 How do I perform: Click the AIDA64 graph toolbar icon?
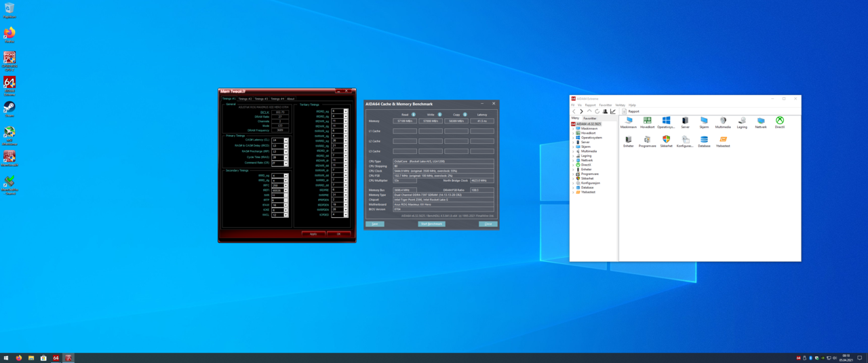click(613, 111)
